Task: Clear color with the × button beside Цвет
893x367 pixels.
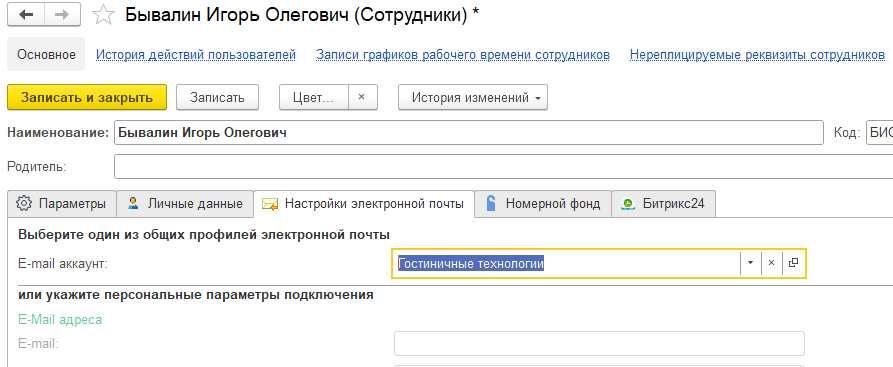Action: pyautogui.click(x=362, y=97)
